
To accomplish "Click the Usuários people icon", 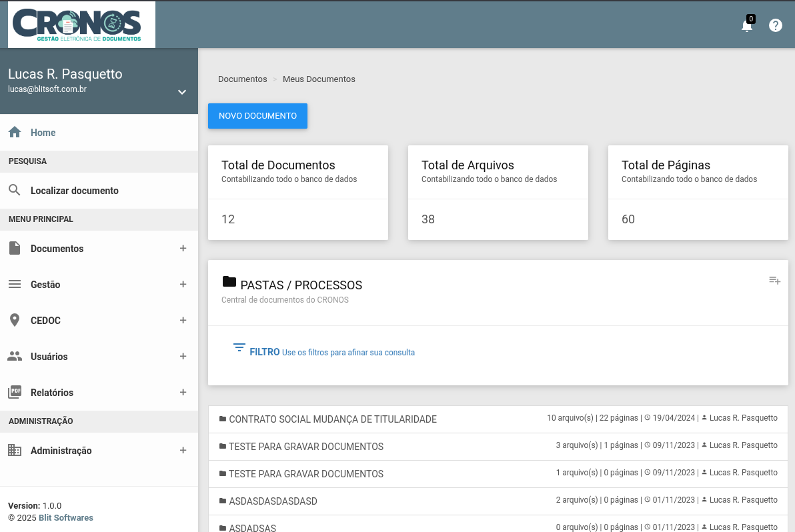I will pos(15,356).
